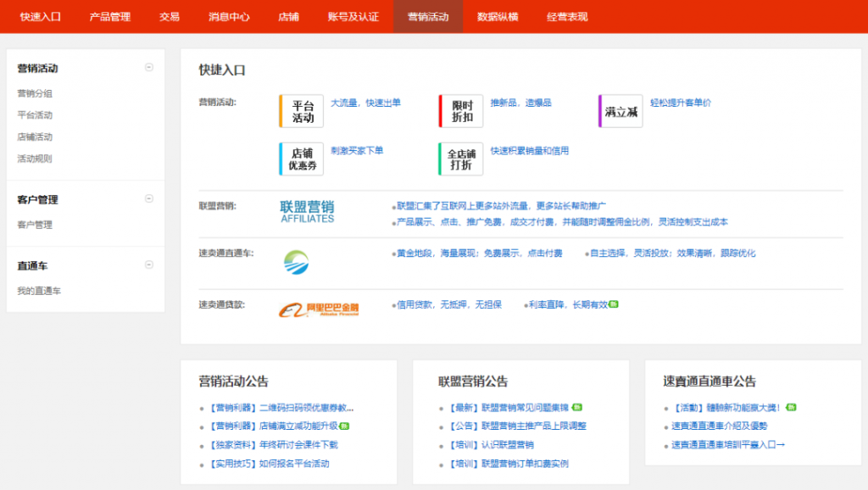
Task: Open the 年终研讨会课件下载 announcement
Action: coord(275,445)
